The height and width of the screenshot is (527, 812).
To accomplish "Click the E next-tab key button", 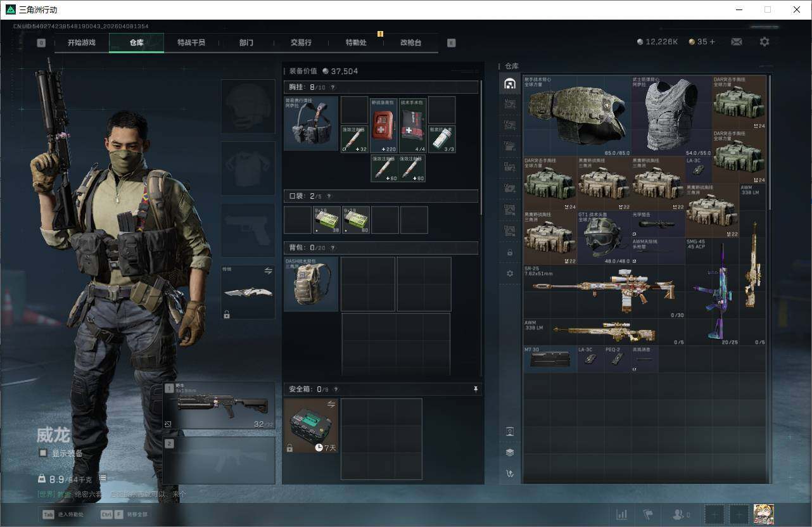I will click(452, 43).
